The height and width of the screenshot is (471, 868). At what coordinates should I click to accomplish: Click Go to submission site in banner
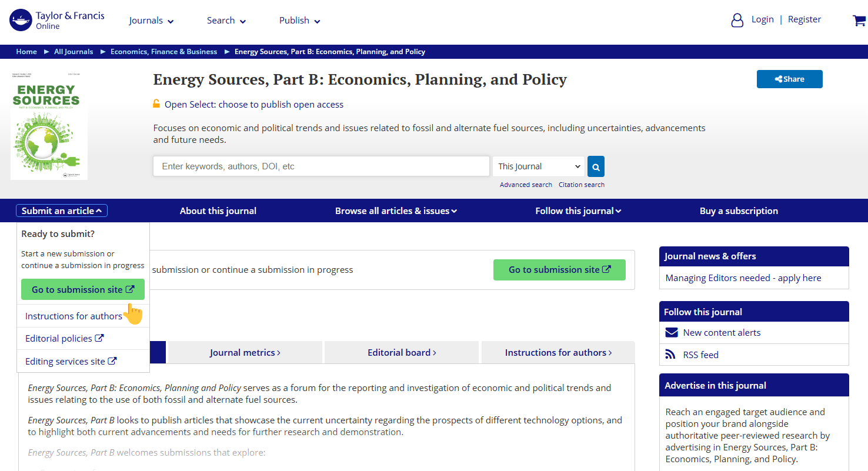[559, 270]
